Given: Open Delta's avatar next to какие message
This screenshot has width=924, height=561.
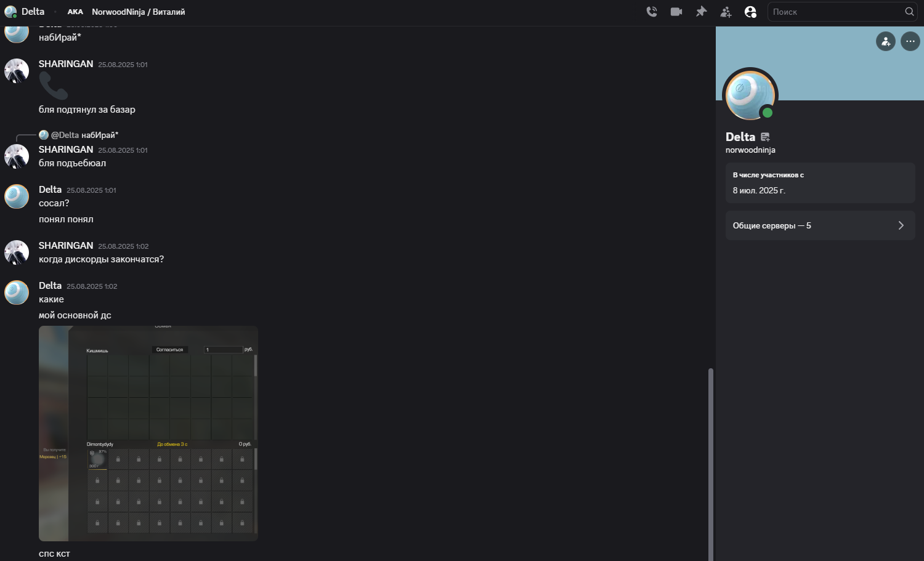Looking at the screenshot, I should pos(17,293).
